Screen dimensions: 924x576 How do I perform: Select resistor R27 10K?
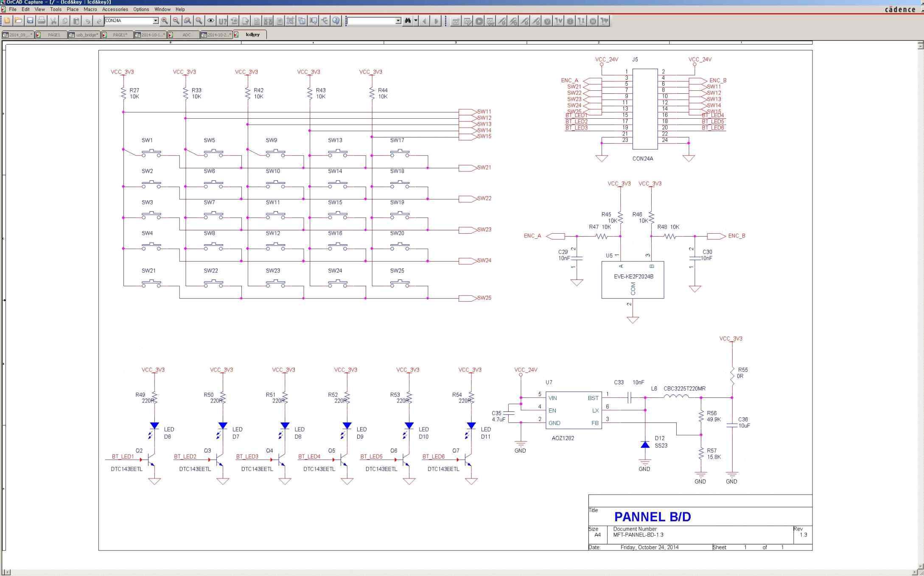coord(123,93)
